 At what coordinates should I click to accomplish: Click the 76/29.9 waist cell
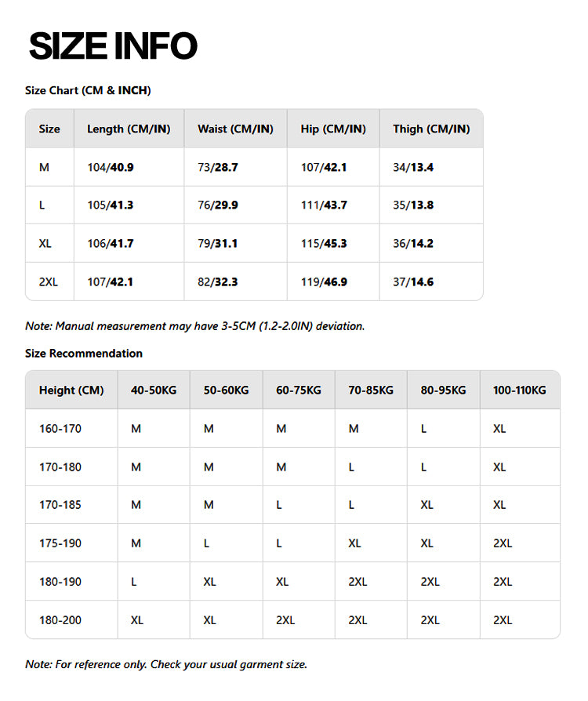(218, 205)
